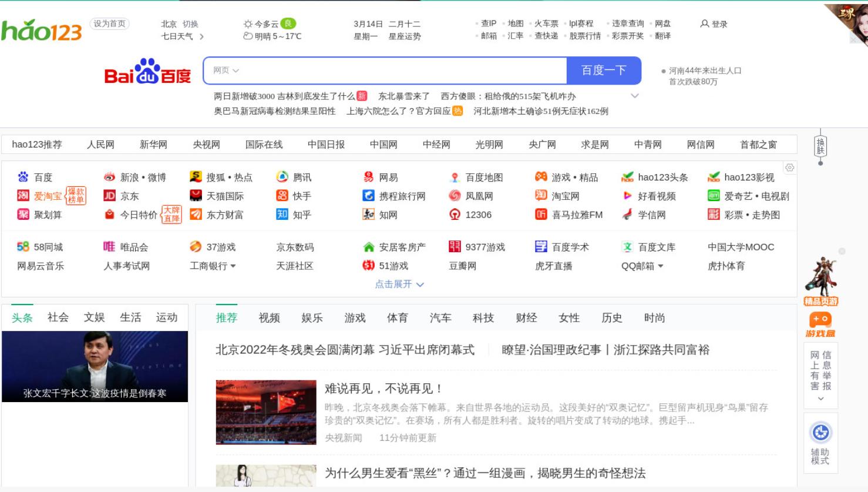Click the 知乎 icon

pyautogui.click(x=282, y=215)
